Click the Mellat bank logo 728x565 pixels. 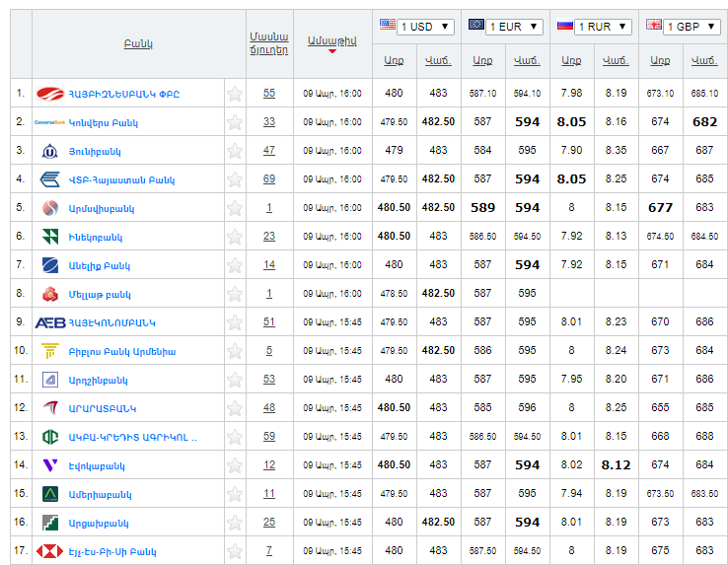(50, 294)
